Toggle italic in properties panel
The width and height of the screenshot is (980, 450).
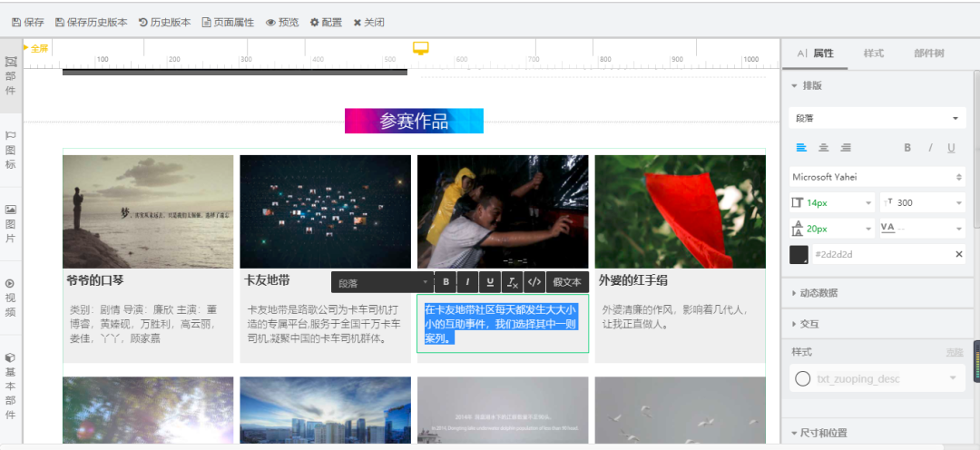coord(930,148)
